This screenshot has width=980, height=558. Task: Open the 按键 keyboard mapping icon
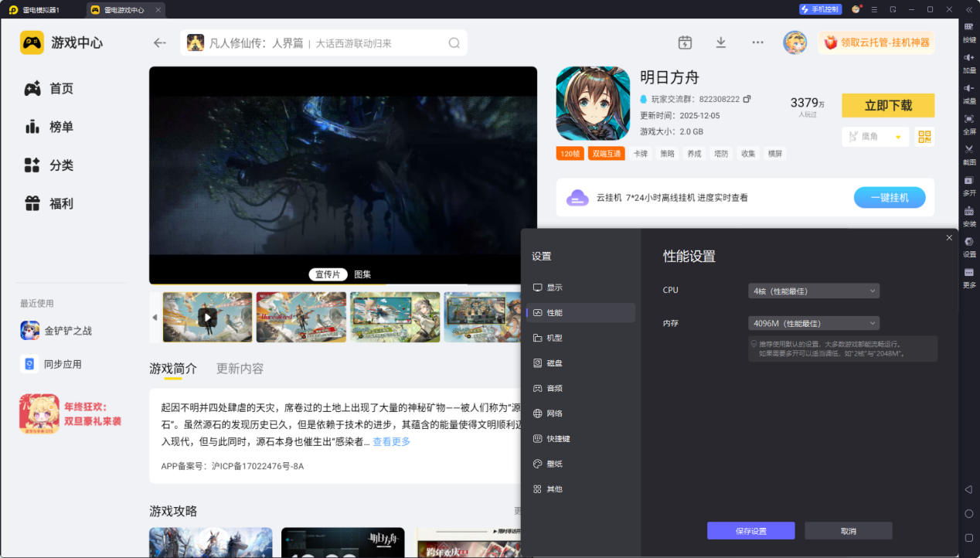tap(969, 26)
